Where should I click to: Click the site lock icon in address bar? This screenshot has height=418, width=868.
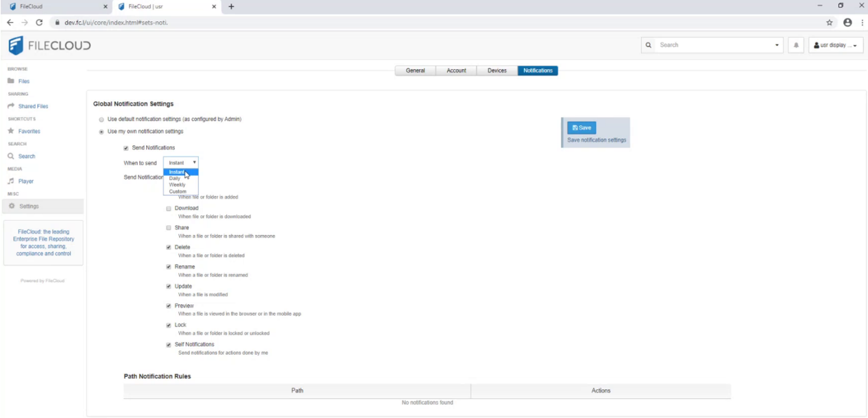[x=58, y=23]
